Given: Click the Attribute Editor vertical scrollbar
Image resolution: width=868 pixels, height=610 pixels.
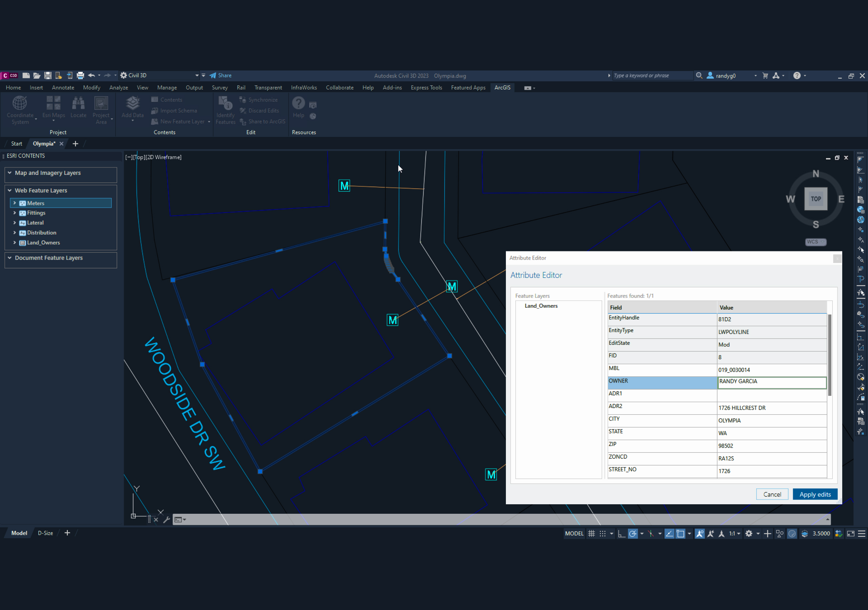Looking at the screenshot, I should coord(829,355).
